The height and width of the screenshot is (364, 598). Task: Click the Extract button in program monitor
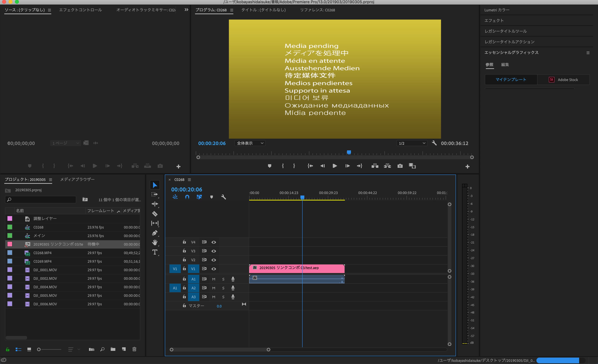click(387, 166)
